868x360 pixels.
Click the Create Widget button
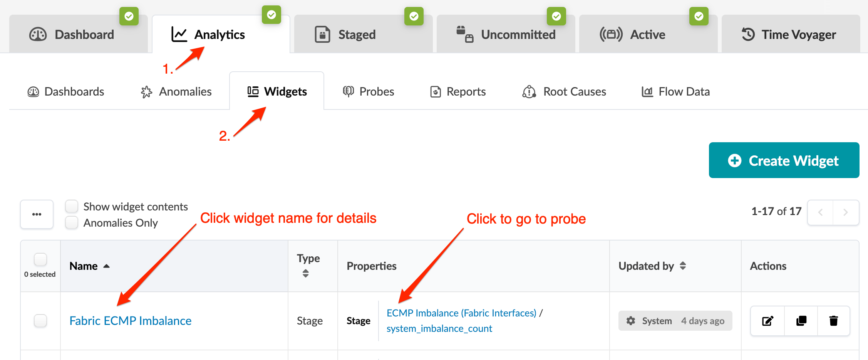(x=784, y=160)
